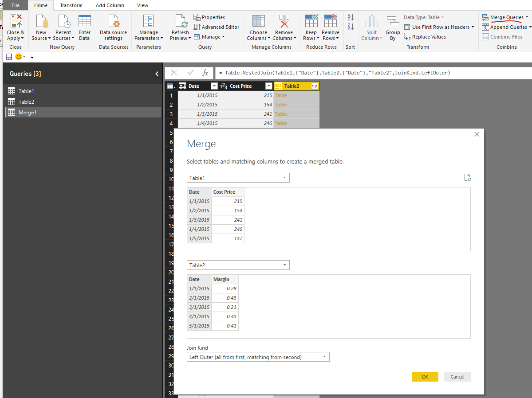Open the Join Kind dropdown
The width and height of the screenshot is (532, 398).
pos(258,357)
